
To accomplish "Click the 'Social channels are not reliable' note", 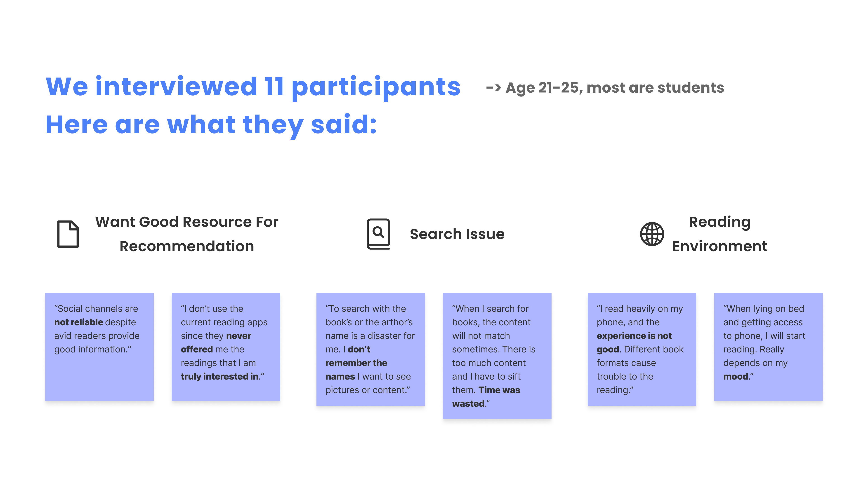I will 99,347.
